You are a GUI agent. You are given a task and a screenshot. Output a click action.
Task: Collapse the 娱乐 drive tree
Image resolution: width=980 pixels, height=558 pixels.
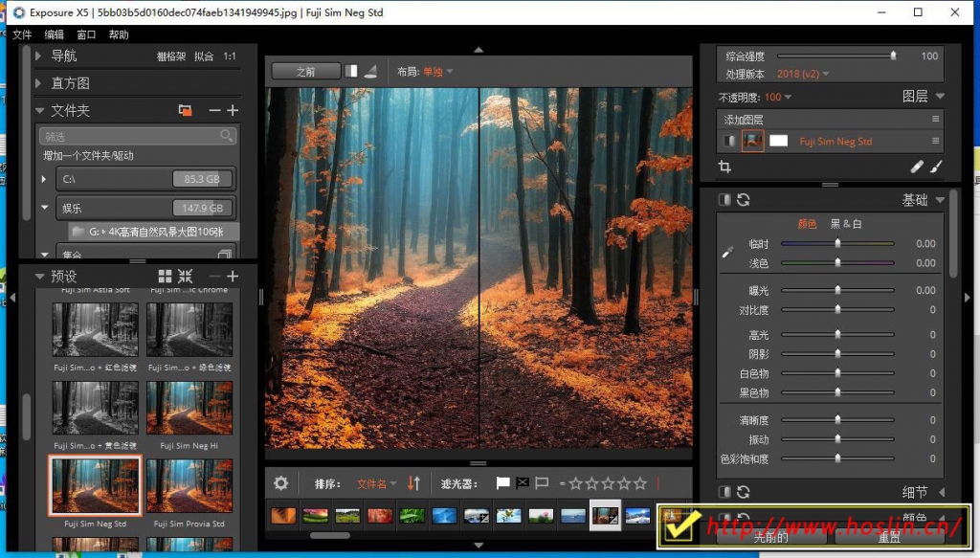(x=44, y=208)
